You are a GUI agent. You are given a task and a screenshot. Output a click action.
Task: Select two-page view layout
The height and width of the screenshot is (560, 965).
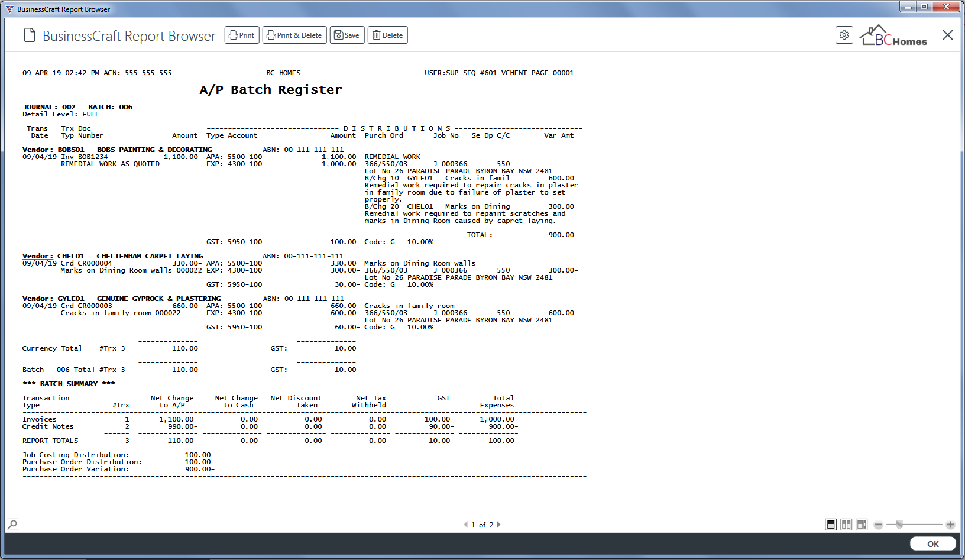[846, 525]
